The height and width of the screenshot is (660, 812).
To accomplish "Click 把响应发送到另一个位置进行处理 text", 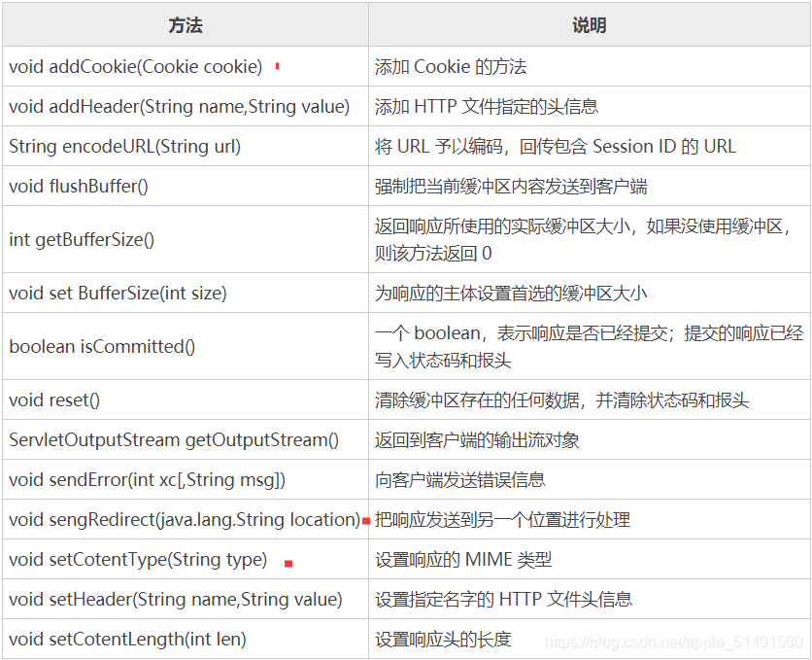I will (x=502, y=520).
